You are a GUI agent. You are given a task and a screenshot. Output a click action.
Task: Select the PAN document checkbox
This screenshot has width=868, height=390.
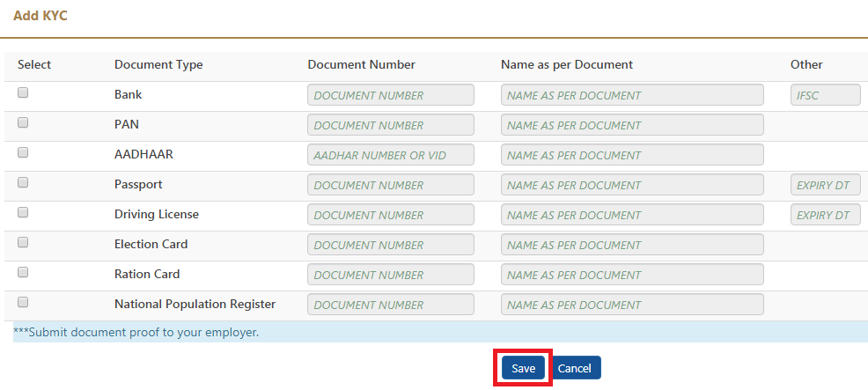coord(23,123)
